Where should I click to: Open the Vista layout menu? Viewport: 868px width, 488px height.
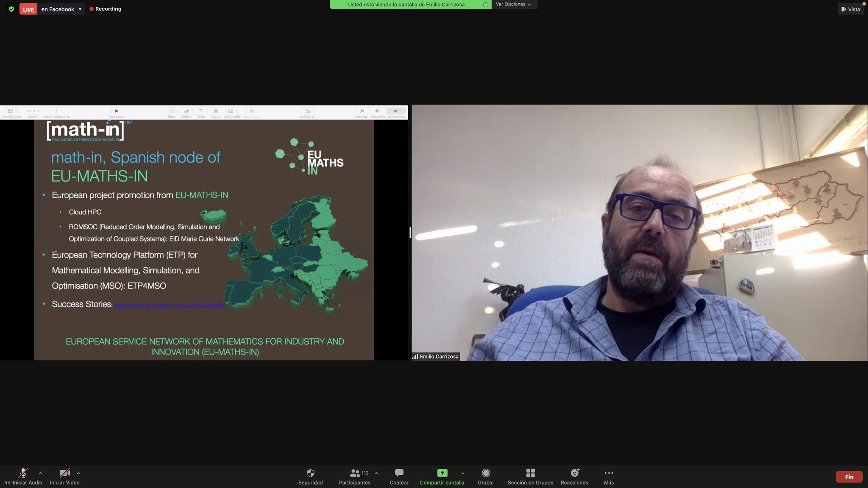point(851,9)
